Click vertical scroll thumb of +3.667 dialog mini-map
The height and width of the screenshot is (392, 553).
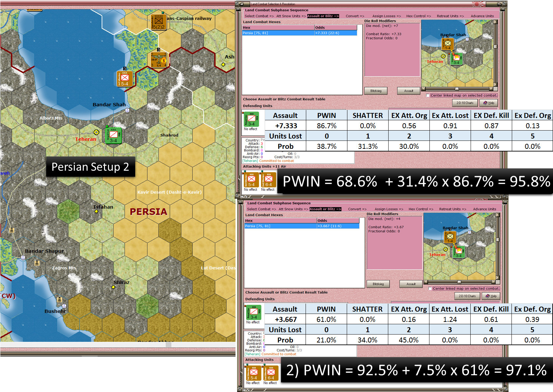498,240
